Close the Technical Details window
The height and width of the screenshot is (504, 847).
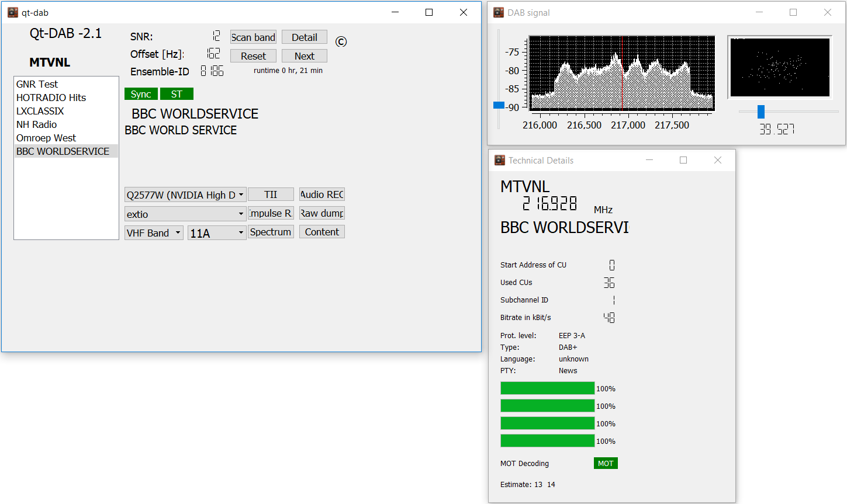[x=718, y=160]
